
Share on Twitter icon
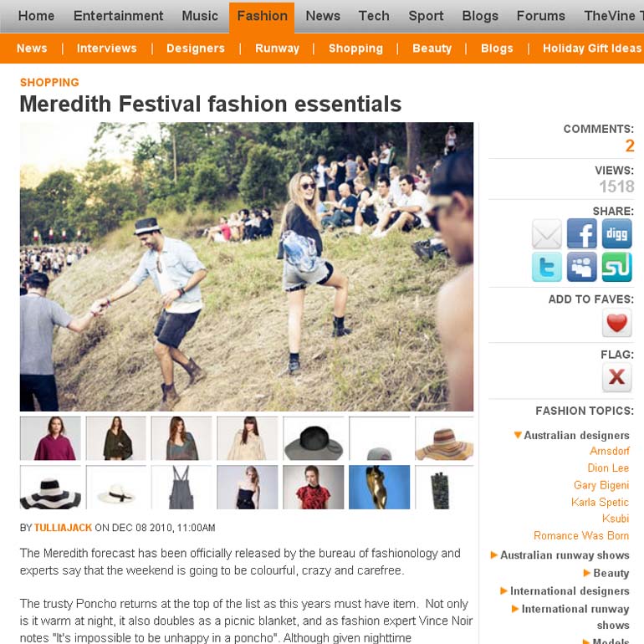pos(547,267)
